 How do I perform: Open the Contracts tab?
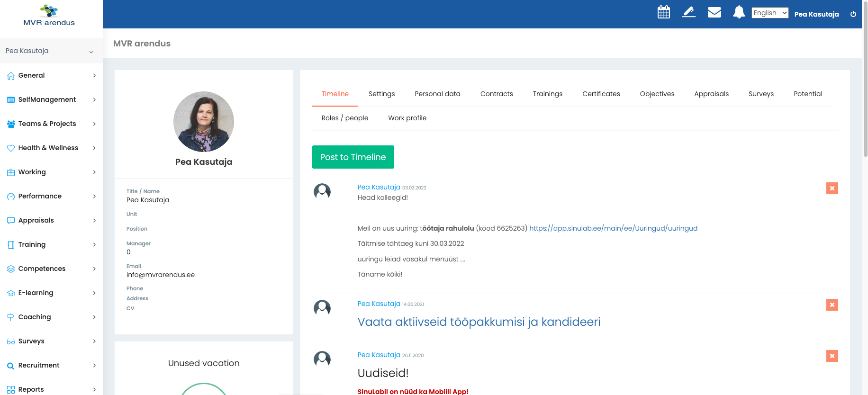pyautogui.click(x=497, y=94)
